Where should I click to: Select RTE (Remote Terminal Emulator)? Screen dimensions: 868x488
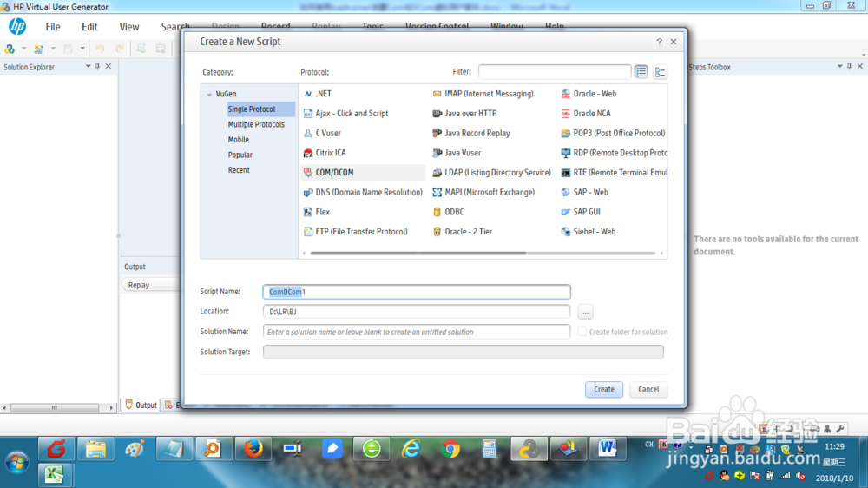click(614, 172)
